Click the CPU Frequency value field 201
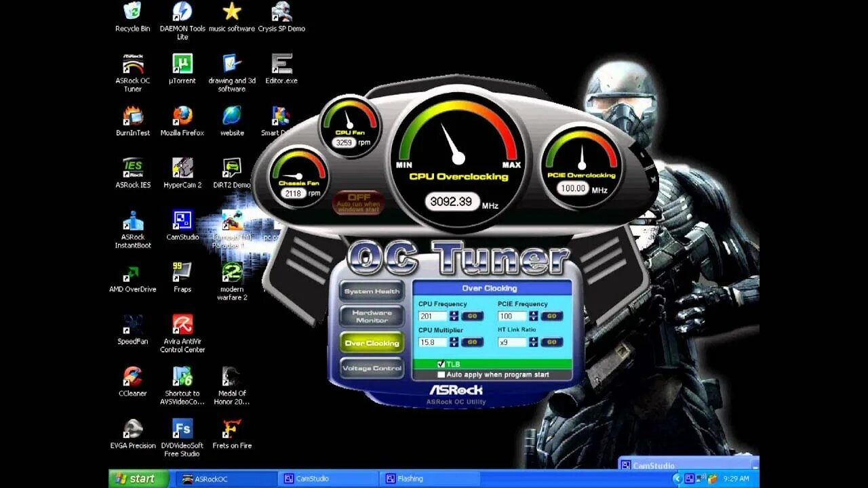868x488 pixels. 433,316
